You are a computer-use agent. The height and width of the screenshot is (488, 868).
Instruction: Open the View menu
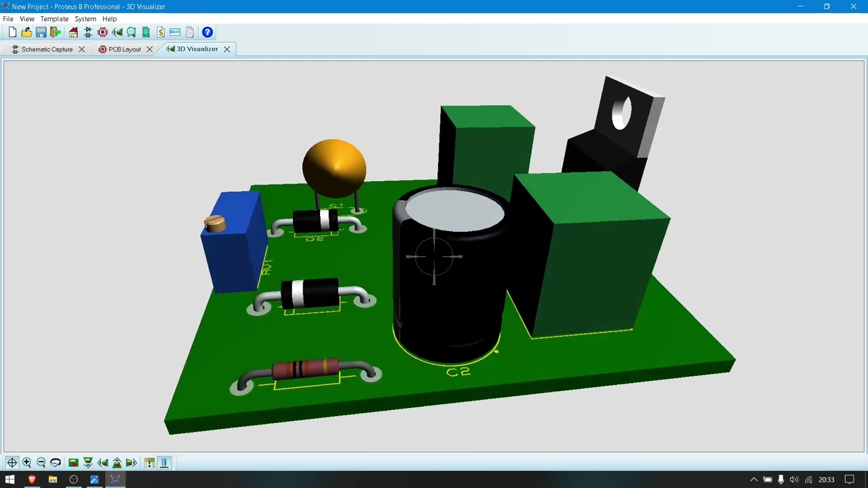(x=27, y=19)
